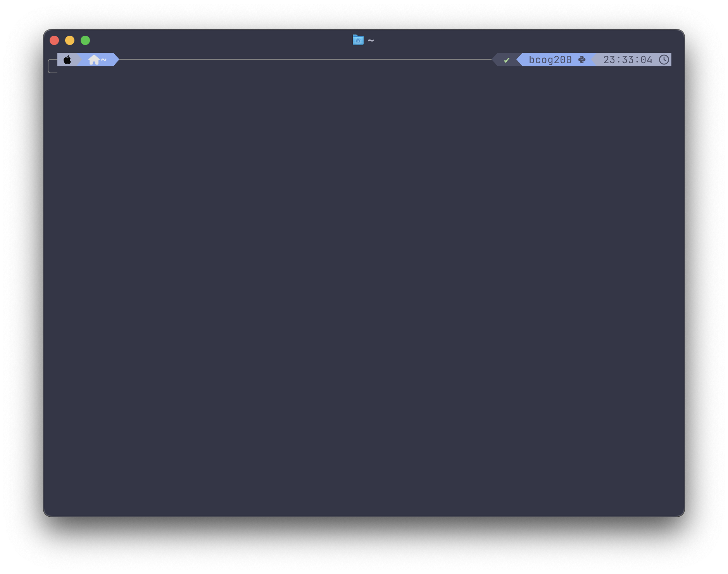Click the Apple logo in the prompt
This screenshot has width=728, height=574.
[67, 60]
